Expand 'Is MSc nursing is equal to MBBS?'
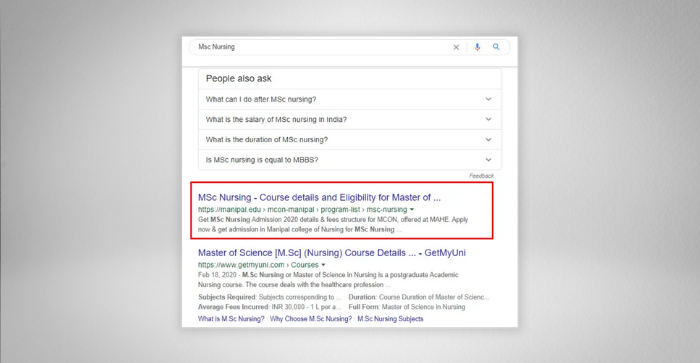 click(x=350, y=159)
